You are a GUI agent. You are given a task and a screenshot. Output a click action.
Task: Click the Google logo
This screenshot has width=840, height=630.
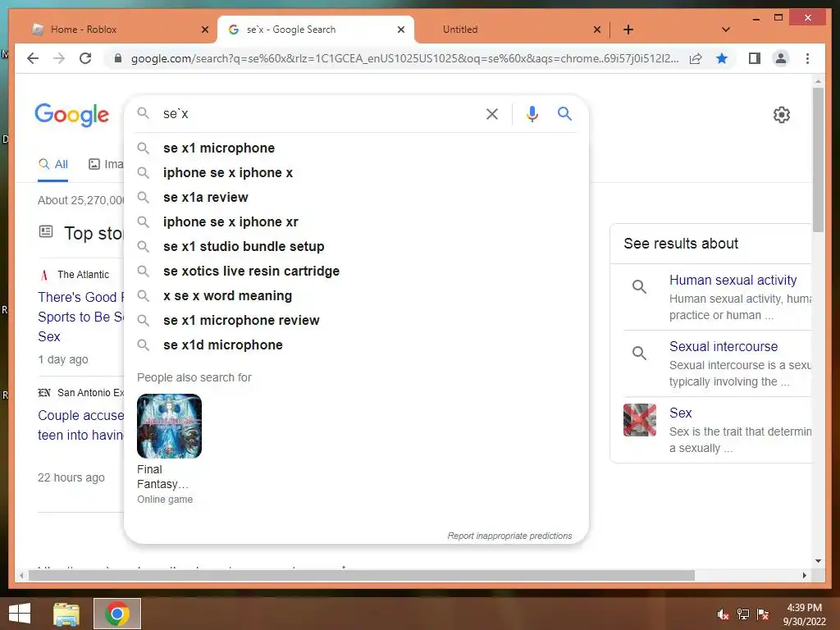click(72, 115)
